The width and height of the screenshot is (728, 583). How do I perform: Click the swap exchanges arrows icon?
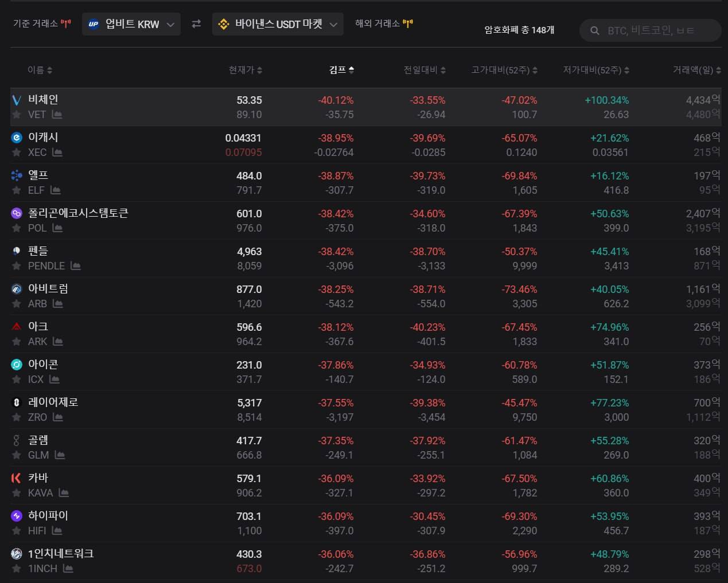point(196,24)
